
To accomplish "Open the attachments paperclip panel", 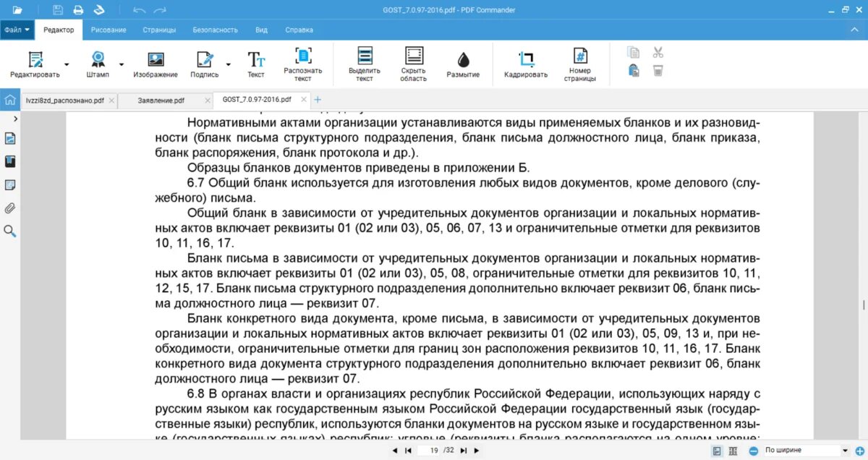I will [x=10, y=208].
